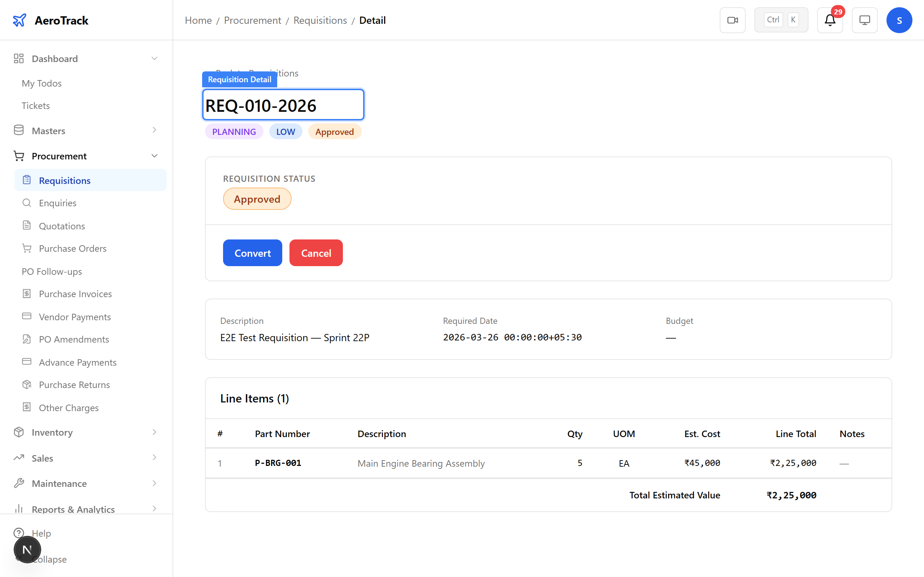The height and width of the screenshot is (577, 924).
Task: Select the REQ-010-2026 title field
Action: (283, 105)
